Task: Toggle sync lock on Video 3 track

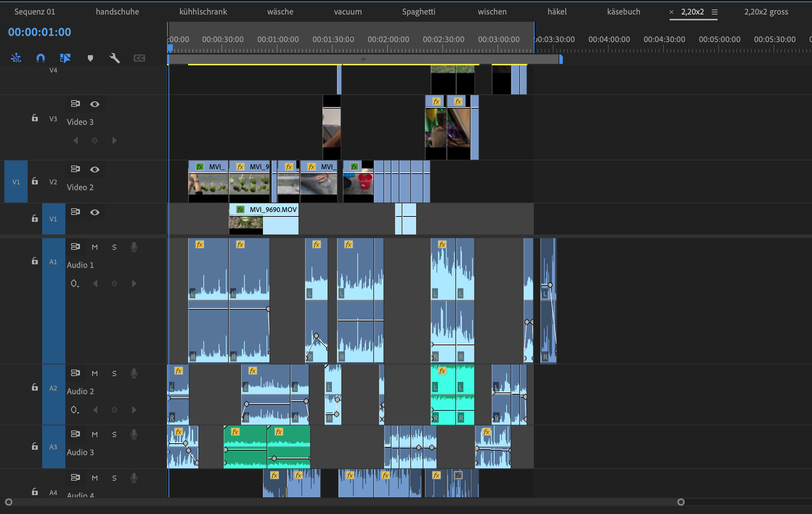Action: [x=75, y=104]
